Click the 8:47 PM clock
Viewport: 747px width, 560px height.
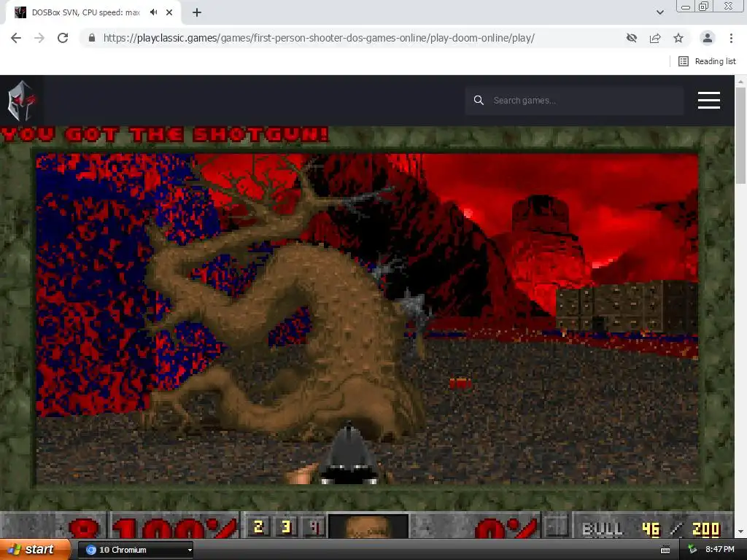tap(720, 550)
